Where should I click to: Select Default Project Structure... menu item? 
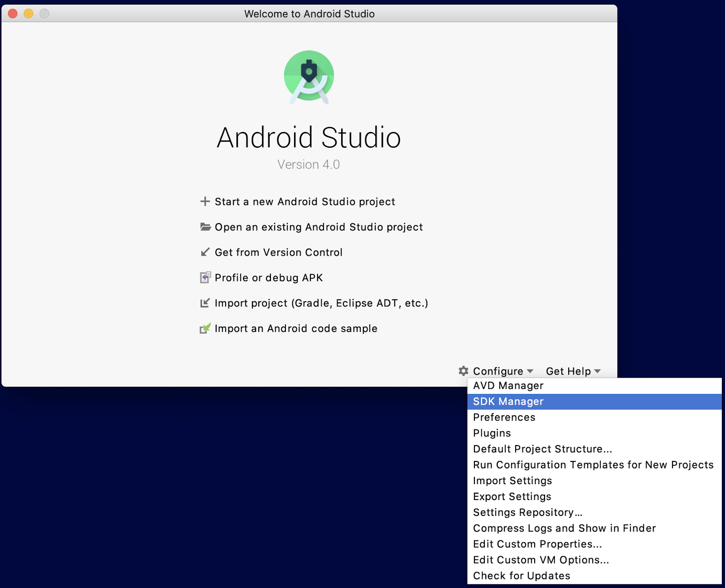pyautogui.click(x=542, y=449)
